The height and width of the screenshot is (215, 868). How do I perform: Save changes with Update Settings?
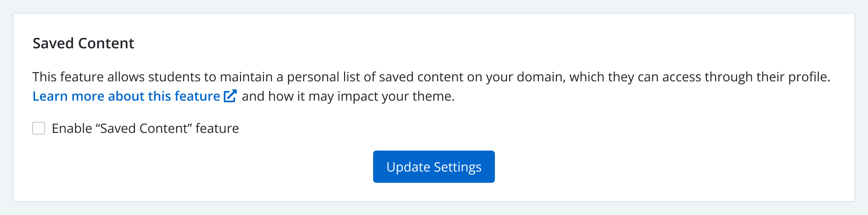click(x=434, y=167)
